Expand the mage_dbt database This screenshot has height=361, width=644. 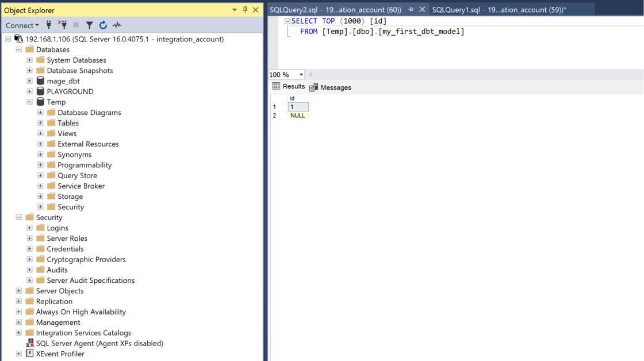coord(29,81)
